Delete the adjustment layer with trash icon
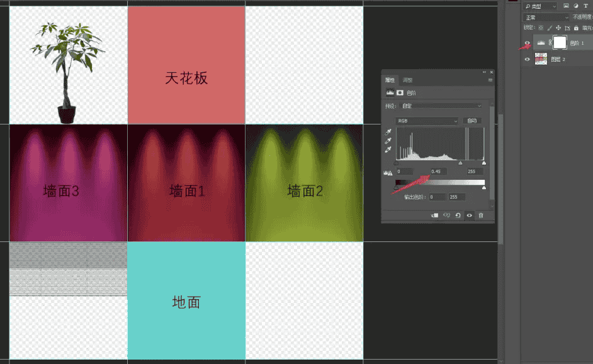593x364 pixels. 481,215
